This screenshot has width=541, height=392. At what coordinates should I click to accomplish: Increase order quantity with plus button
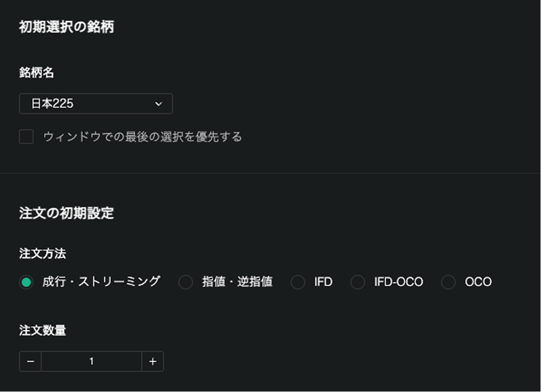tap(153, 361)
